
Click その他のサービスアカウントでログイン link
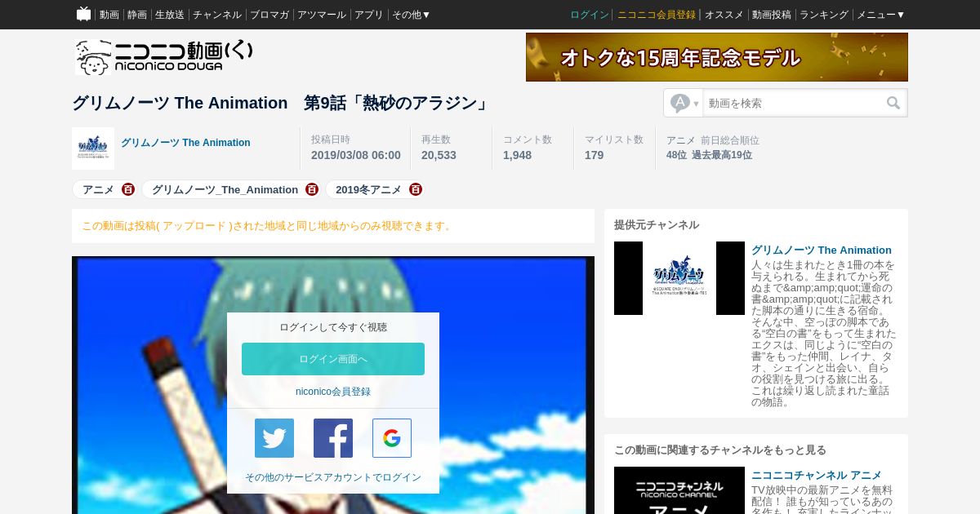tap(333, 477)
